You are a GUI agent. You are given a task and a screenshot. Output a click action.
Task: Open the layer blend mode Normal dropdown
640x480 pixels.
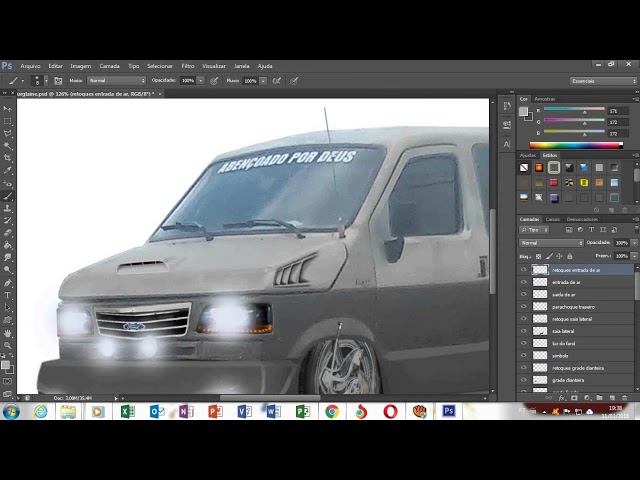coord(551,243)
